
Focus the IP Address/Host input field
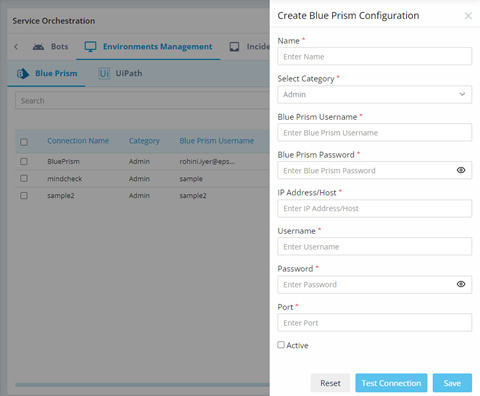(x=375, y=209)
